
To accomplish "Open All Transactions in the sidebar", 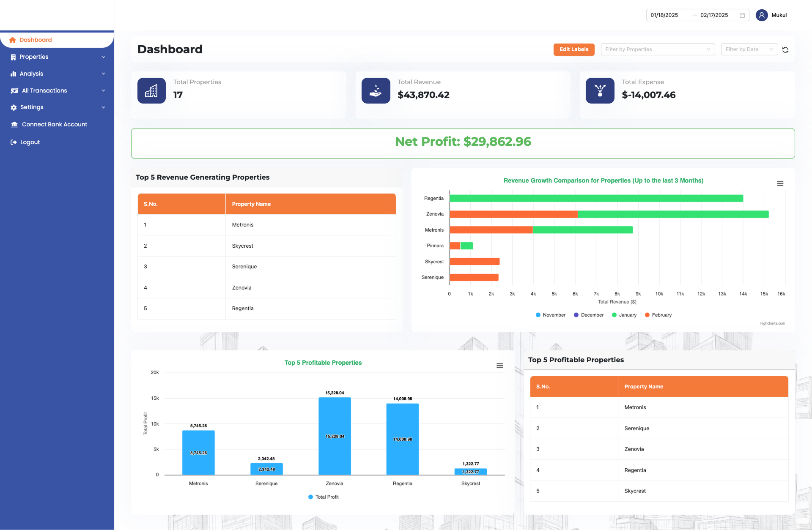I will pos(44,90).
